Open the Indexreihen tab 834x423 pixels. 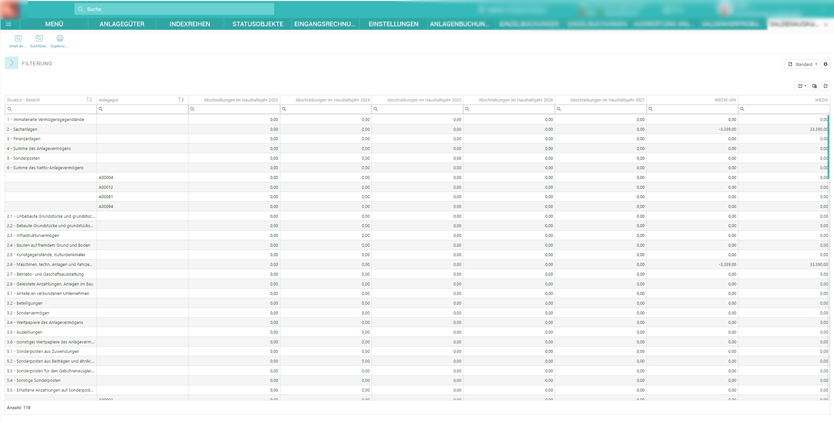pyautogui.click(x=189, y=24)
